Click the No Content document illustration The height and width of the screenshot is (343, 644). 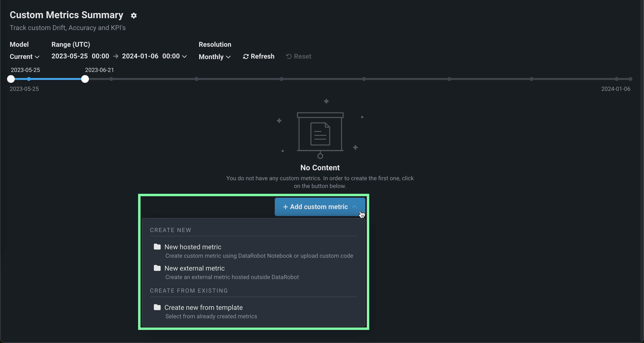(320, 134)
